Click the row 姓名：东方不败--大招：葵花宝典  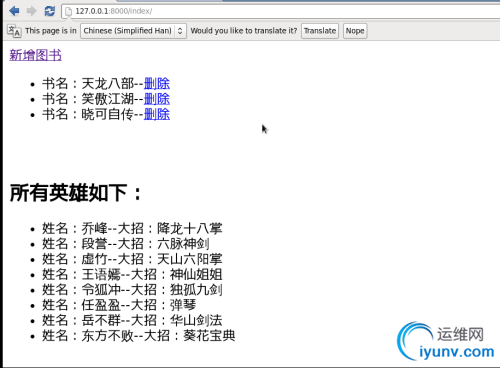click(x=139, y=336)
